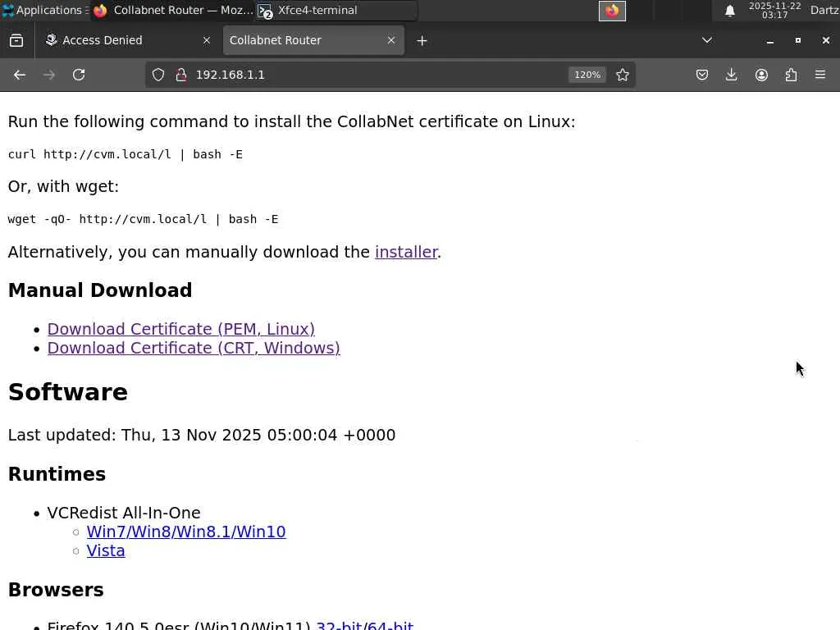Click the Firefox icon in system tray
840x630 pixels.
(612, 11)
